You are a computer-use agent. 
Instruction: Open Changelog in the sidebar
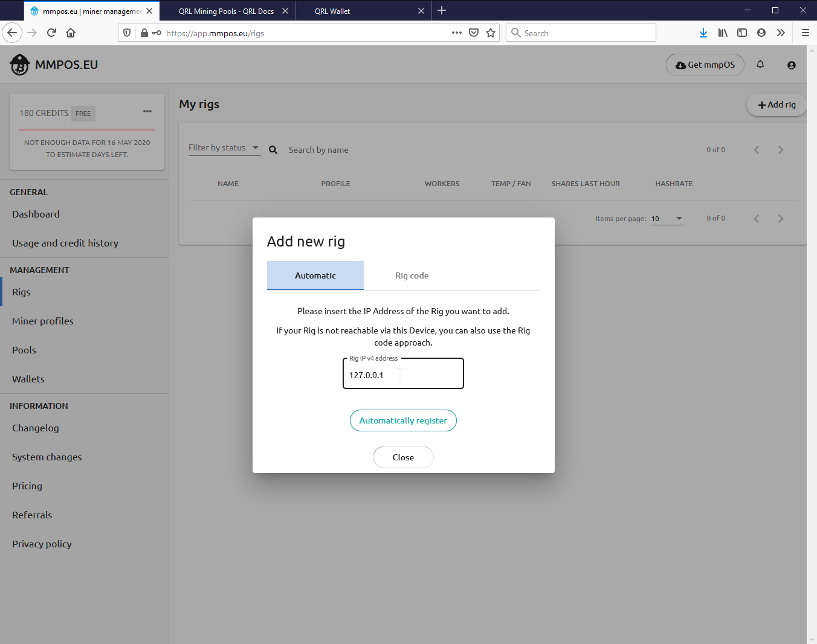36,428
